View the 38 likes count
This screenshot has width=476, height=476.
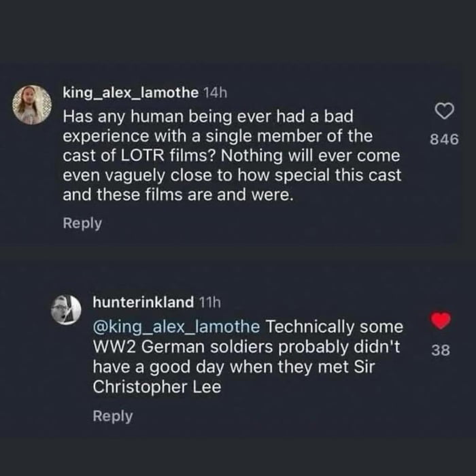point(441,352)
